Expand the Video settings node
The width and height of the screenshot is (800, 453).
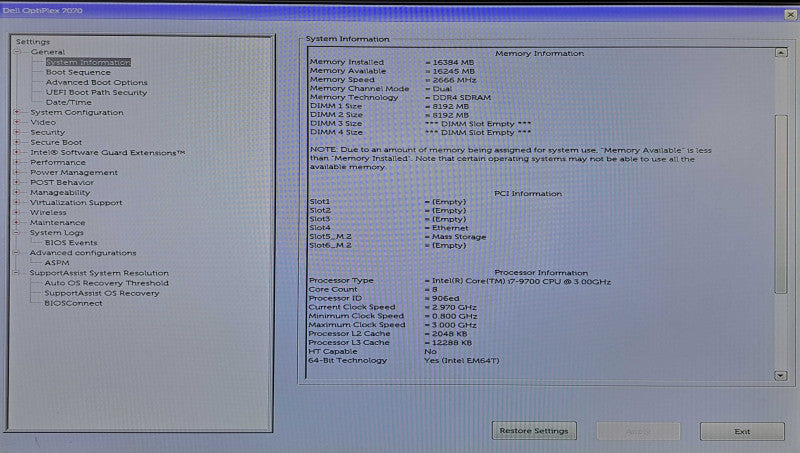(x=17, y=122)
